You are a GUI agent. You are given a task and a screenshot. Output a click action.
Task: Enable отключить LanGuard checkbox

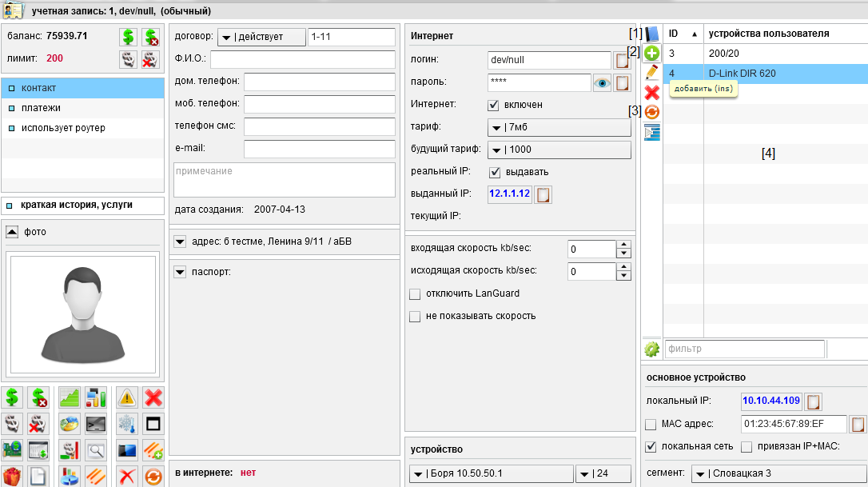[415, 294]
